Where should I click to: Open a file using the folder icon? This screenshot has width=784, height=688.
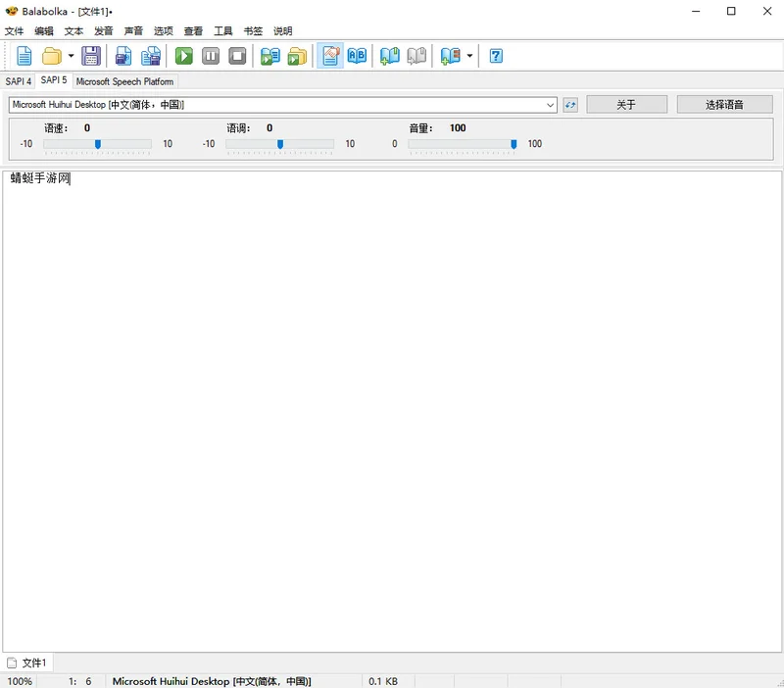point(52,56)
